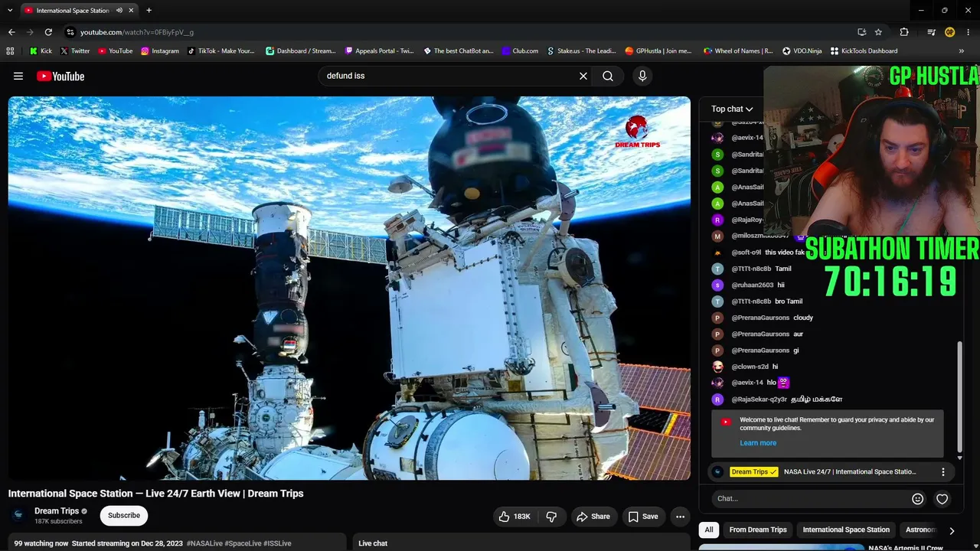980x551 pixels.
Task: Open the YouTube guide hamburger menu
Action: 18,76
